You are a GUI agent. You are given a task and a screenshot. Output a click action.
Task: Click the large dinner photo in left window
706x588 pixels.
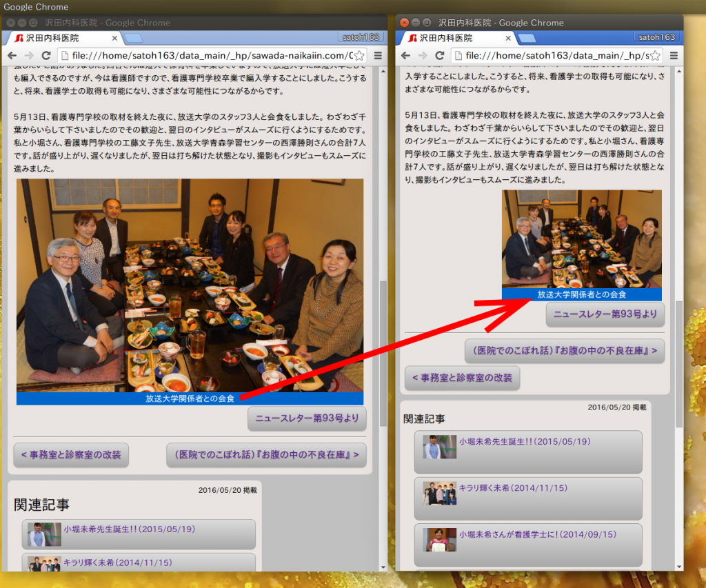point(190,285)
